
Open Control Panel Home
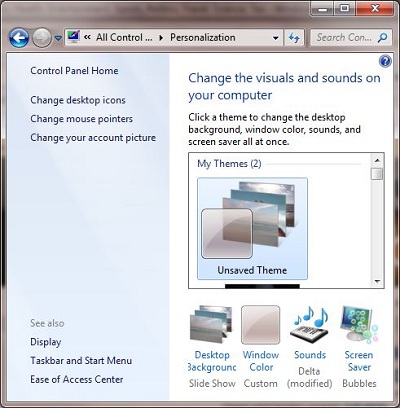point(74,71)
